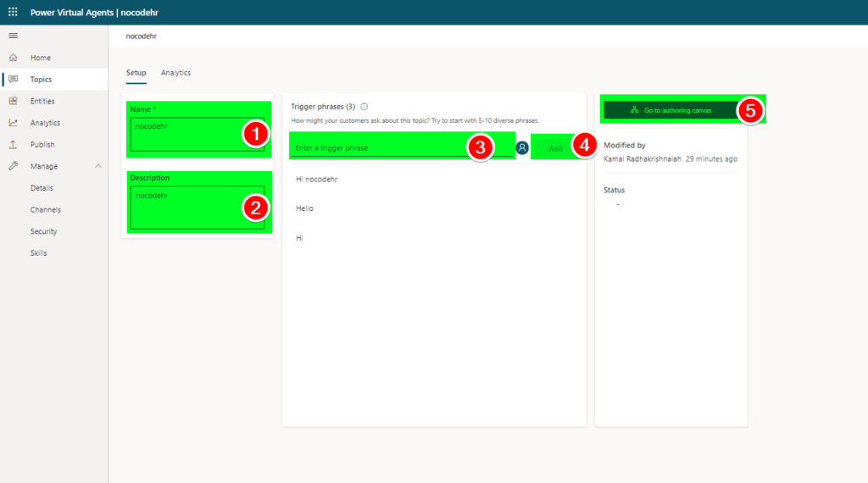
Task: Select the 'Hi' trigger phrase
Action: [299, 238]
